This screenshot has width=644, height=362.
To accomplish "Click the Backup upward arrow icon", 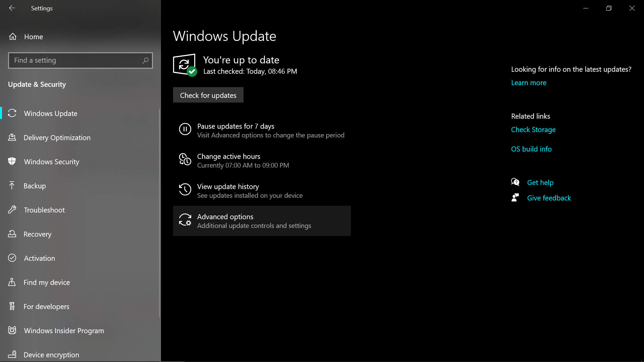I will coord(12,186).
